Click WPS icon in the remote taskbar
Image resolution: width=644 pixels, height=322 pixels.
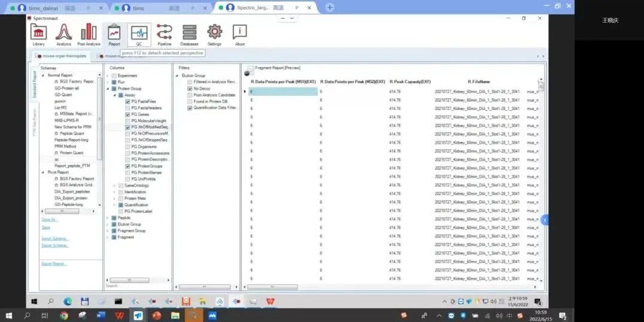point(271,302)
